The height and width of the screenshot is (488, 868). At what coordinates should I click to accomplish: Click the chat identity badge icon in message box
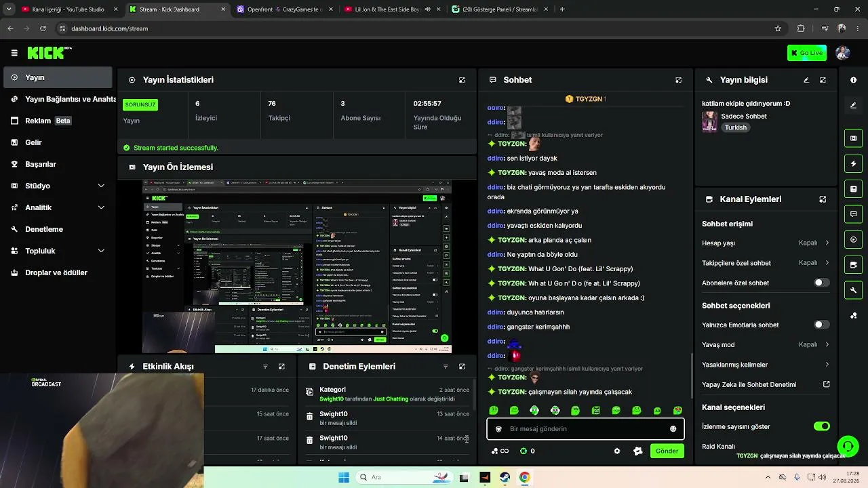pyautogui.click(x=498, y=429)
